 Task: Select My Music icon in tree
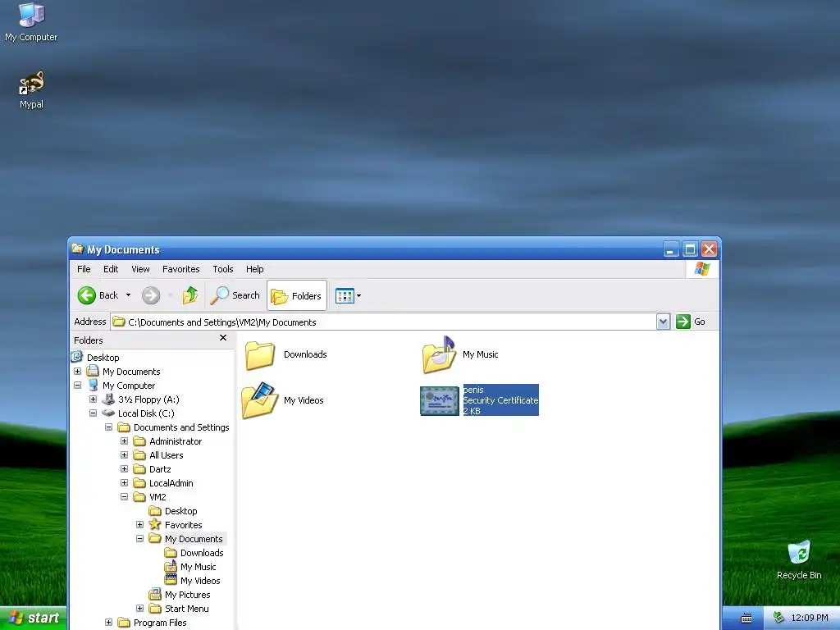coord(171,566)
